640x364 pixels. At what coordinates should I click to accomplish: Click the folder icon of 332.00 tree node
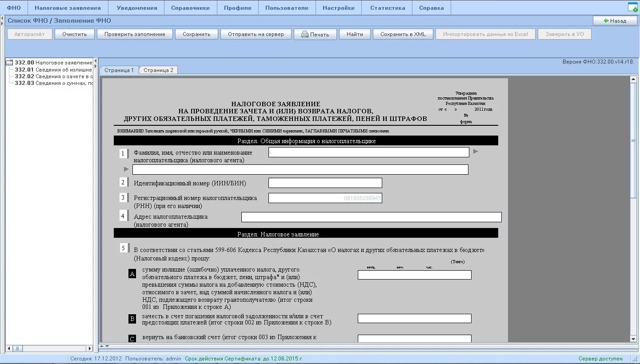click(9, 63)
